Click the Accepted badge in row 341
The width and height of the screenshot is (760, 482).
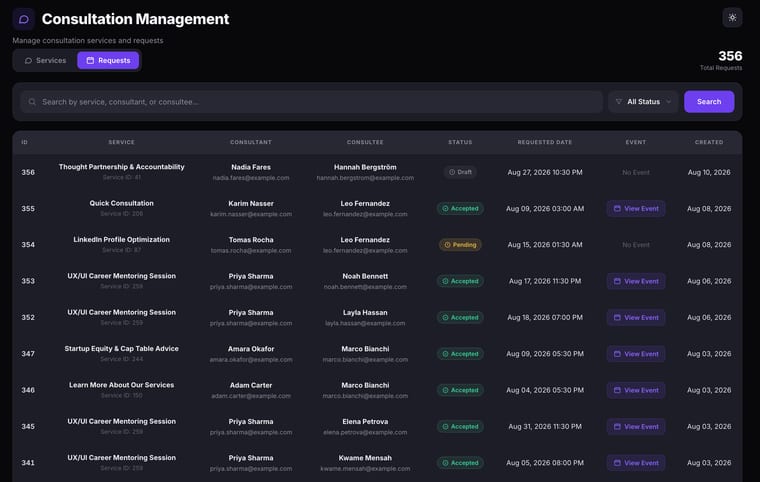[x=460, y=463]
